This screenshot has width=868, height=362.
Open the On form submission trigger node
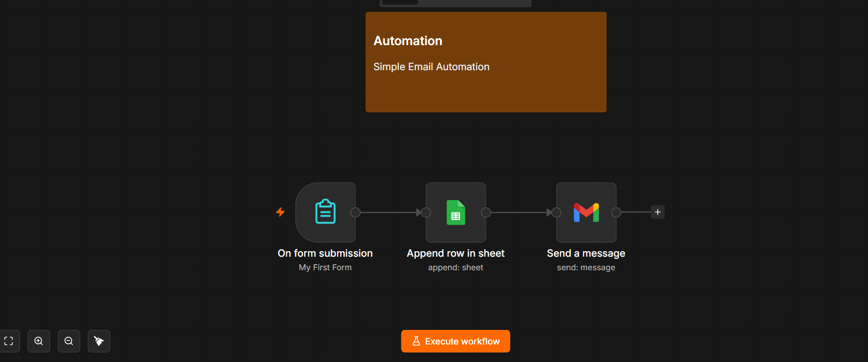tap(325, 212)
